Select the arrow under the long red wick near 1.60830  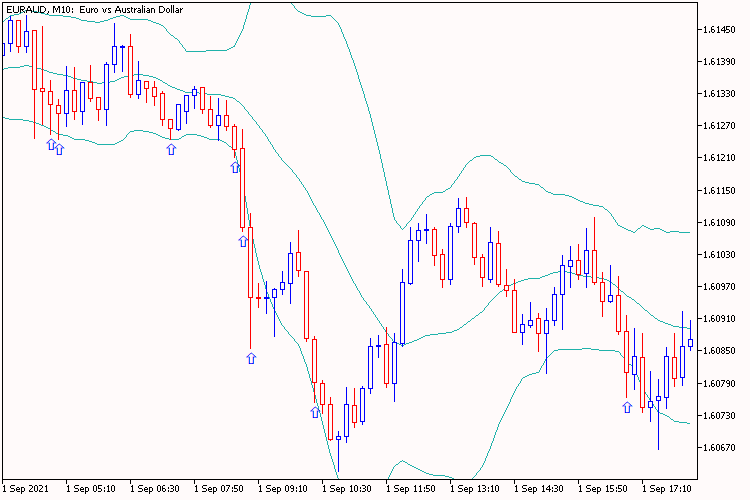coord(251,358)
